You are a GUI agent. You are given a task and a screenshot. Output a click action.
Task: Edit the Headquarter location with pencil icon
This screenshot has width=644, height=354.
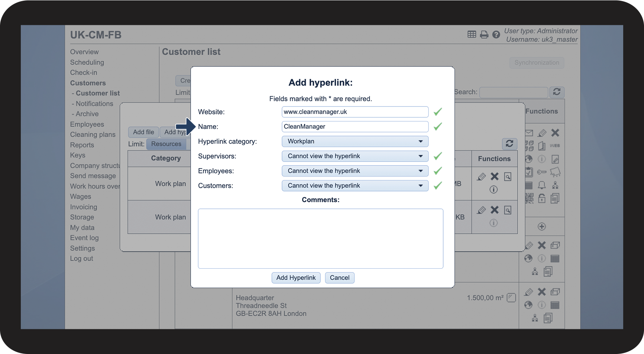point(529,292)
